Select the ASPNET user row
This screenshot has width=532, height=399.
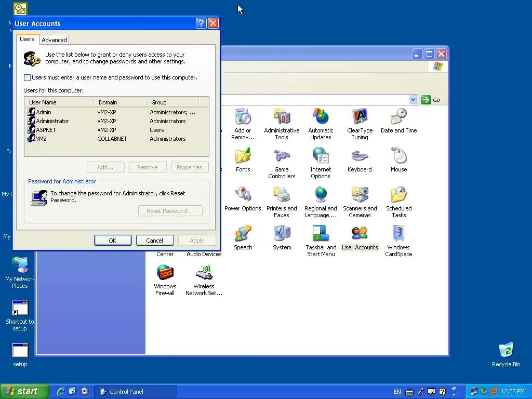pos(116,130)
